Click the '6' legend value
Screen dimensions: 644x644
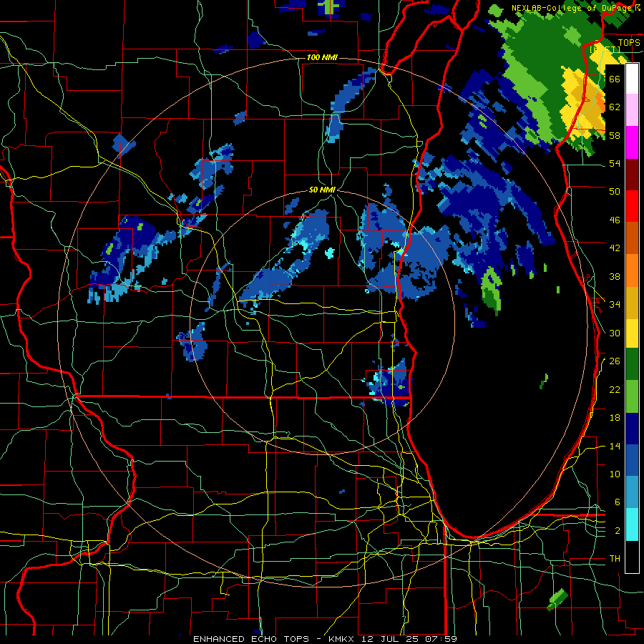[x=618, y=502]
